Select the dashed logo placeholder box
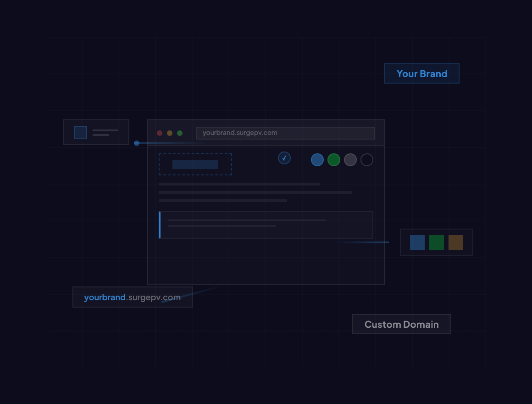The image size is (532, 404). [195, 164]
